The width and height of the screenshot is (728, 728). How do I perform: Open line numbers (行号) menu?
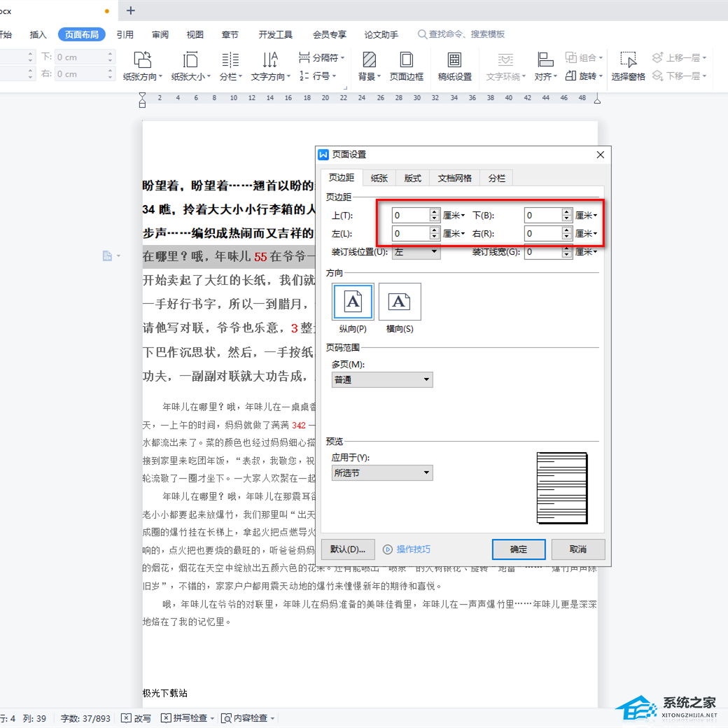point(318,76)
